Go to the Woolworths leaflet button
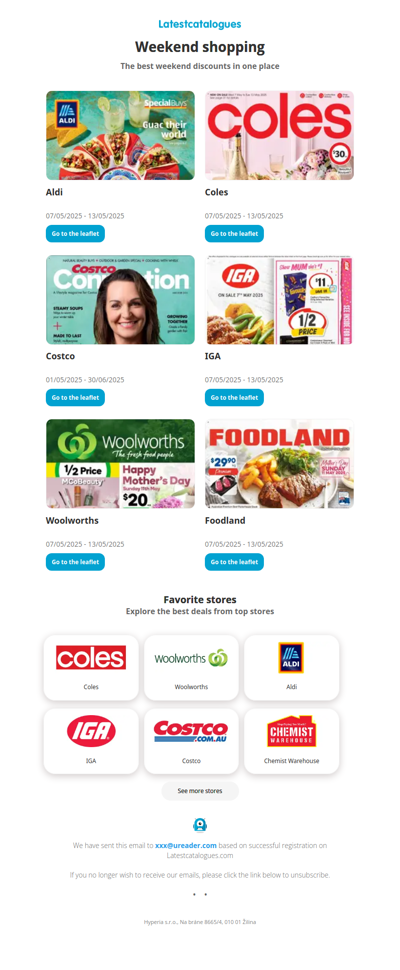The width and height of the screenshot is (400, 970). (75, 562)
